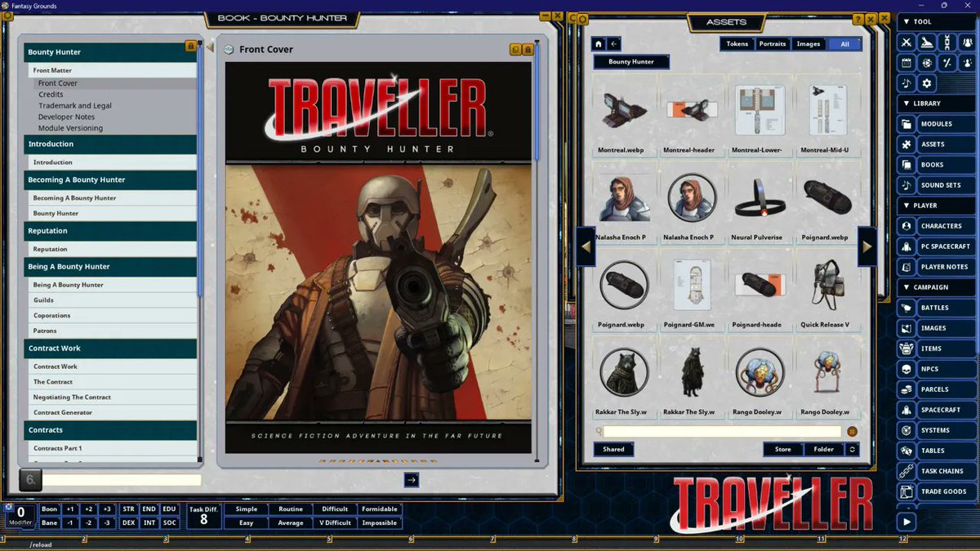Open the Modules library icon
This screenshot has height=551, width=980.
tap(906, 124)
